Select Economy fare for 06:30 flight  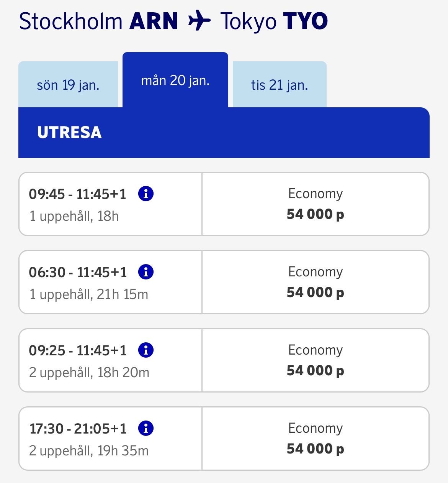pyautogui.click(x=315, y=282)
